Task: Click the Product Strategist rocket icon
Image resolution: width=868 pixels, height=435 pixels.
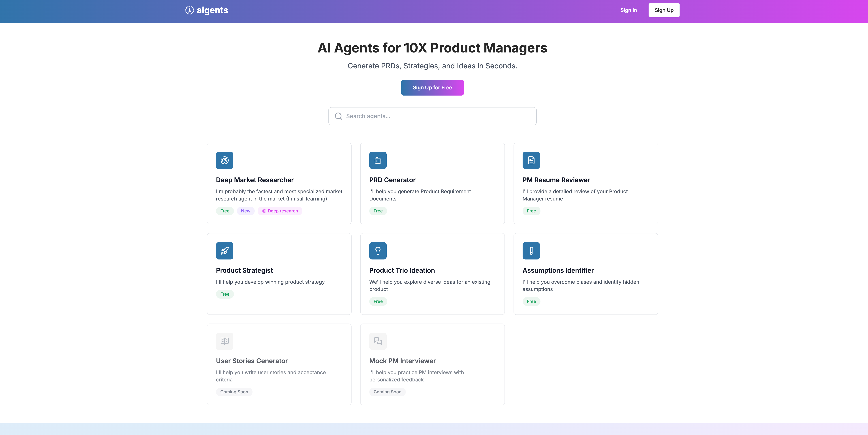Action: pyautogui.click(x=225, y=251)
